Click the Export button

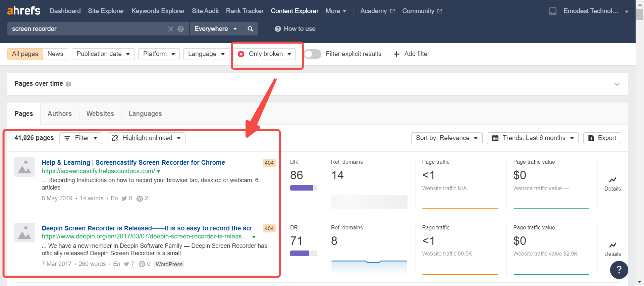coord(602,138)
